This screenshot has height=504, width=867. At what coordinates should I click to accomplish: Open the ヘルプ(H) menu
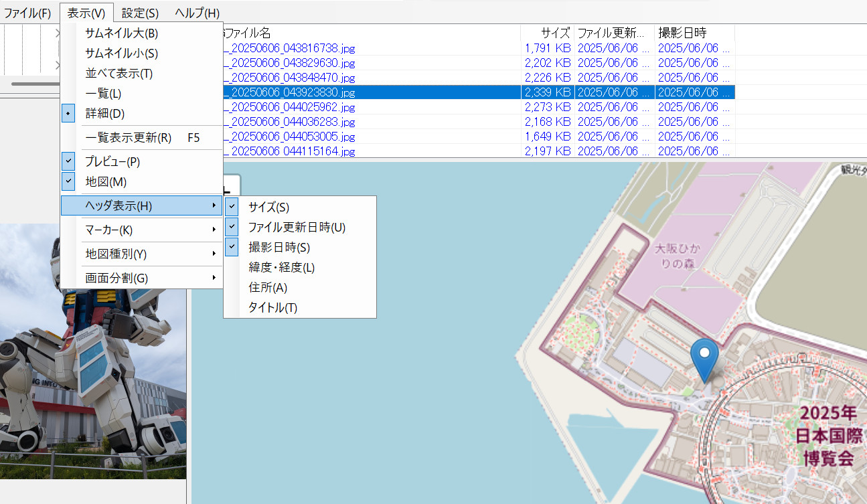[x=197, y=13]
